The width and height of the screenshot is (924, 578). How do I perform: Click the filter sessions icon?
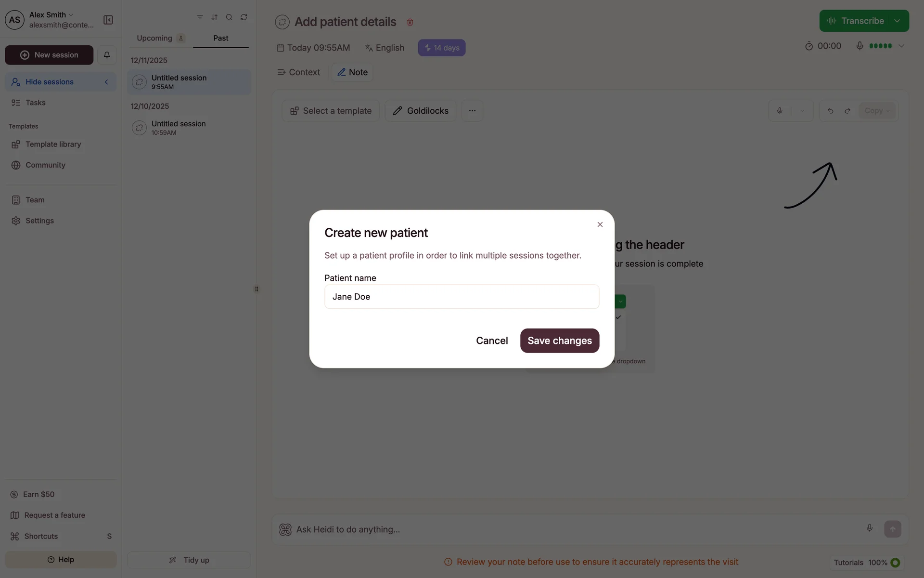coord(200,17)
